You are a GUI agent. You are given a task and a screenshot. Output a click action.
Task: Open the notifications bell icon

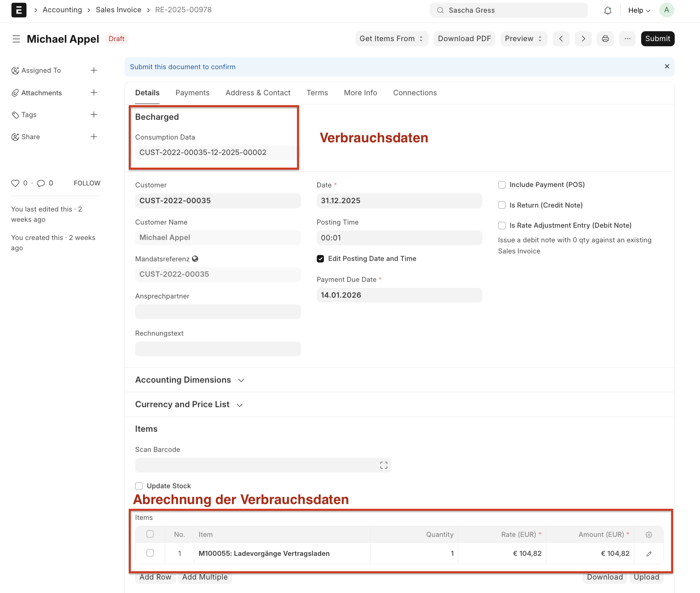pos(608,10)
